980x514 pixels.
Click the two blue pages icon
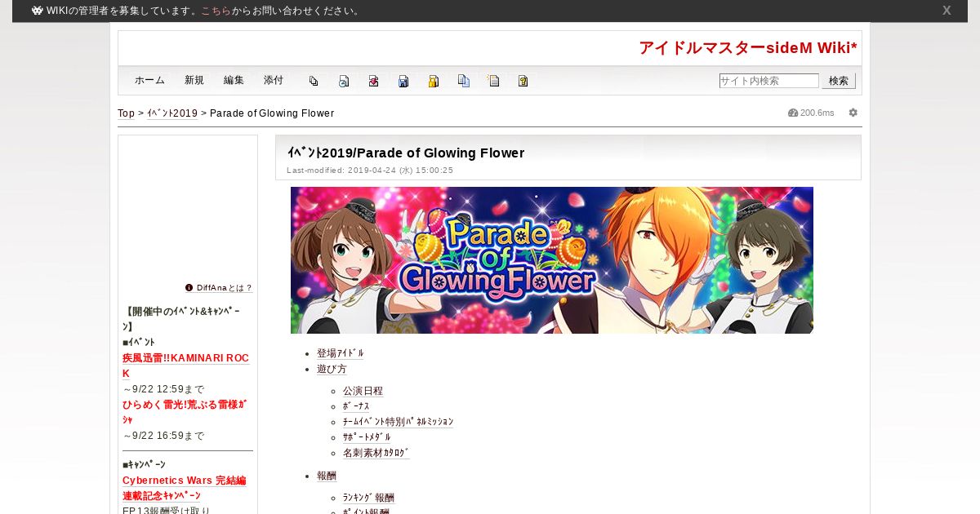click(x=464, y=81)
